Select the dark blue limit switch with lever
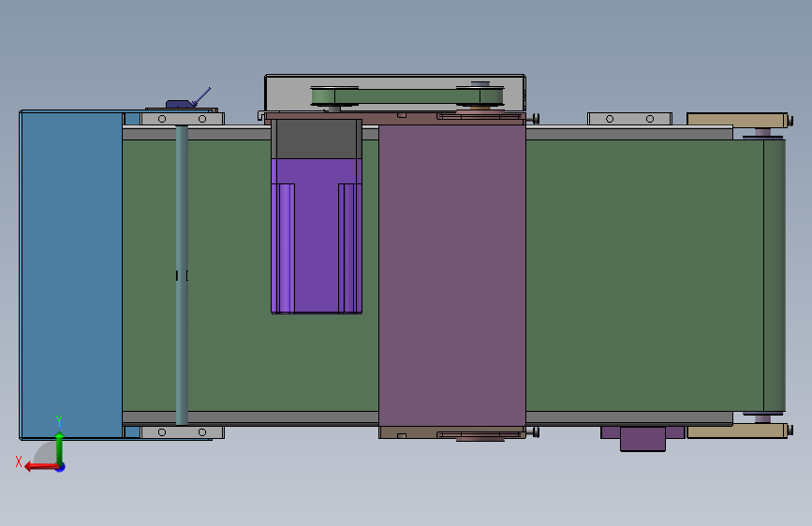812x526 pixels. coord(188,98)
